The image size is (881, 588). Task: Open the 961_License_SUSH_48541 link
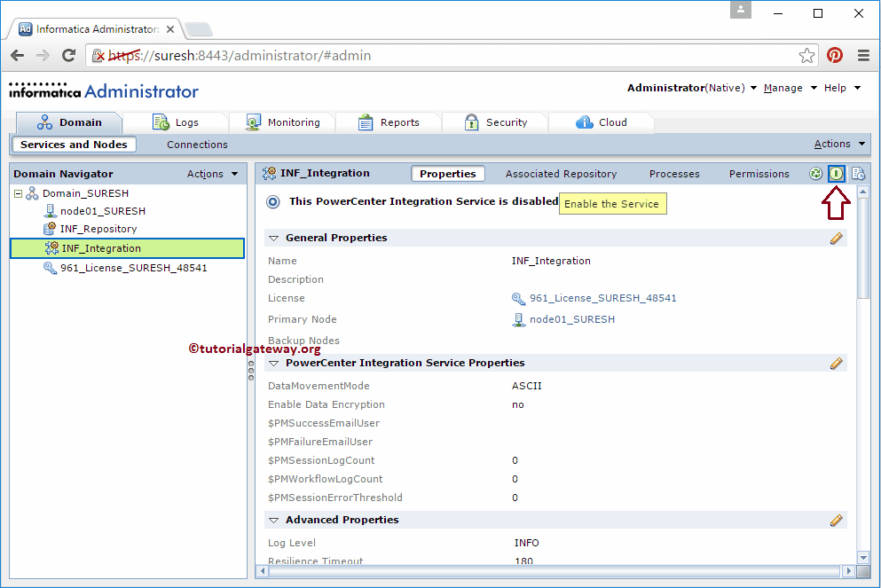[602, 299]
